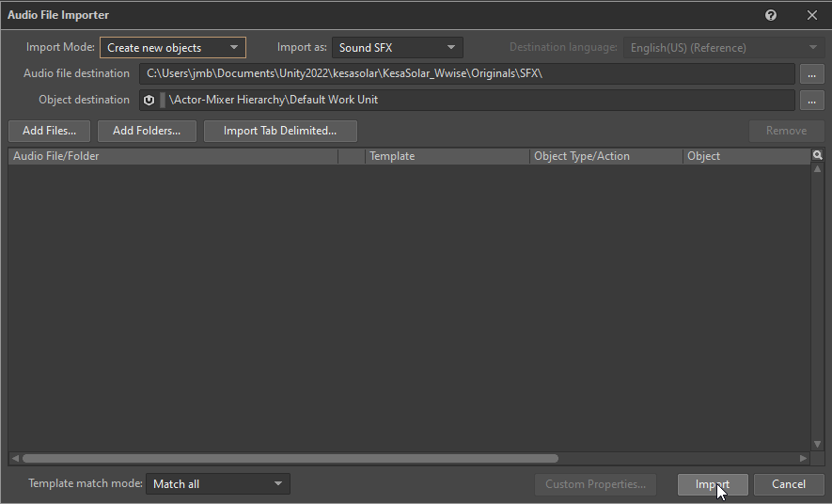The height and width of the screenshot is (504, 832).
Task: Click the Work Unit icon in Object destination
Action: [x=149, y=100]
